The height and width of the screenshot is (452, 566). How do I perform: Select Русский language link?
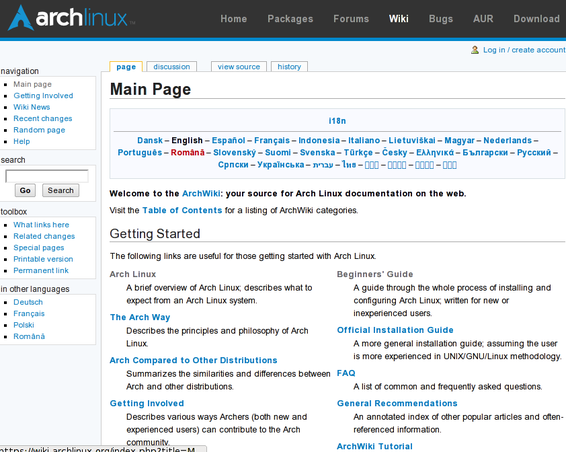534,153
